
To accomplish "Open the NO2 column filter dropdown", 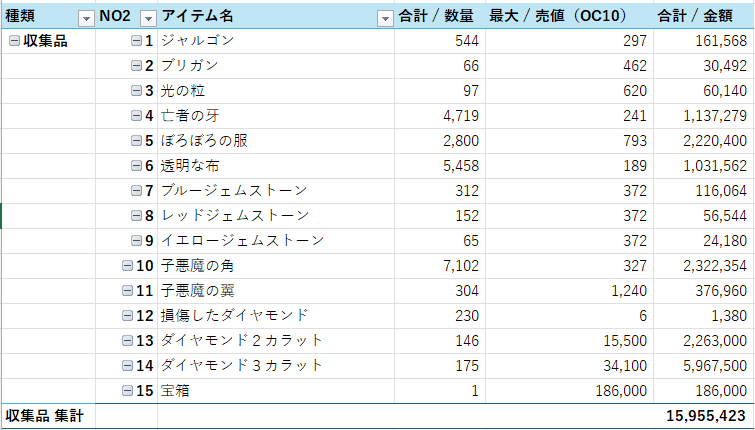I will pos(148,17).
